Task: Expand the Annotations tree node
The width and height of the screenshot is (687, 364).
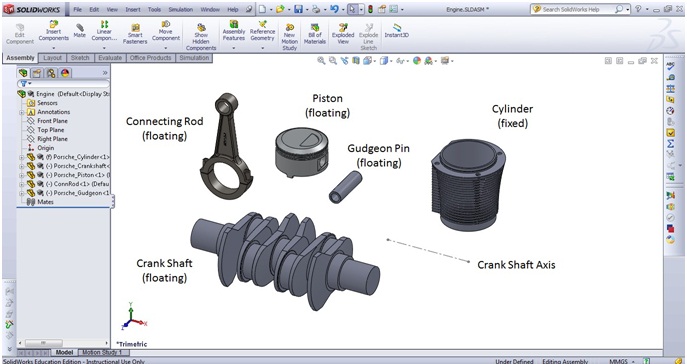Action: click(x=21, y=112)
